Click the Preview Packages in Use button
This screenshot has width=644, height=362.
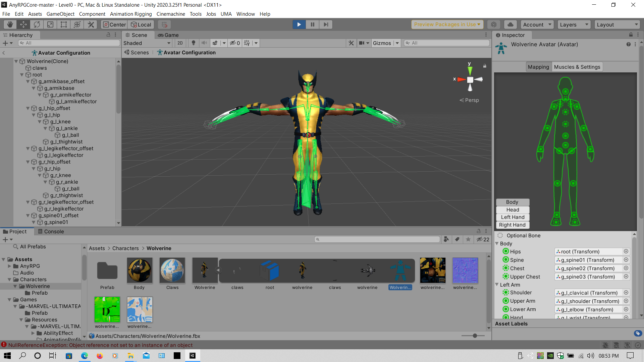(x=447, y=24)
